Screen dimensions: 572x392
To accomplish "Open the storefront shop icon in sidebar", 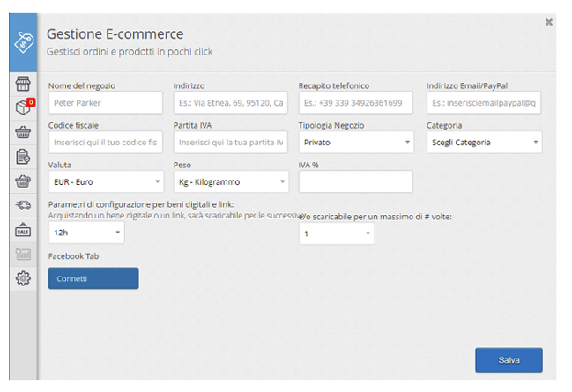I will coord(24,85).
